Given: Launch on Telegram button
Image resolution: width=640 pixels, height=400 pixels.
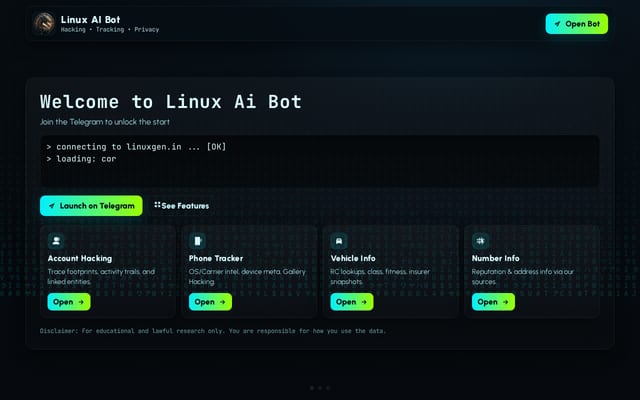Looking at the screenshot, I should (91, 206).
